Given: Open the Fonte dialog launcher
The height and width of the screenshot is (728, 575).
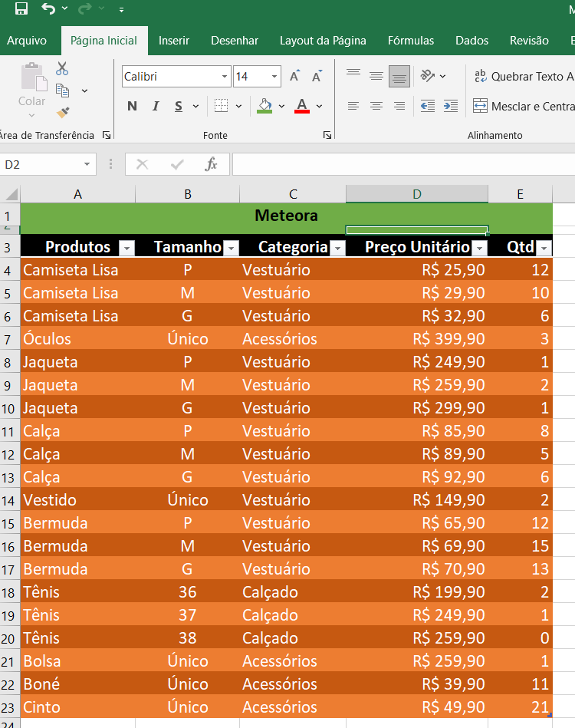Looking at the screenshot, I should tap(327, 135).
